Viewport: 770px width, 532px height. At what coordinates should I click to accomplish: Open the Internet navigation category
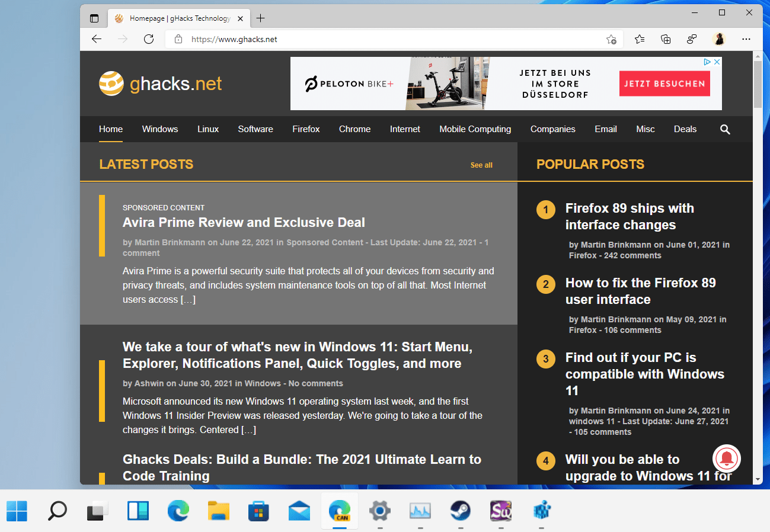405,129
